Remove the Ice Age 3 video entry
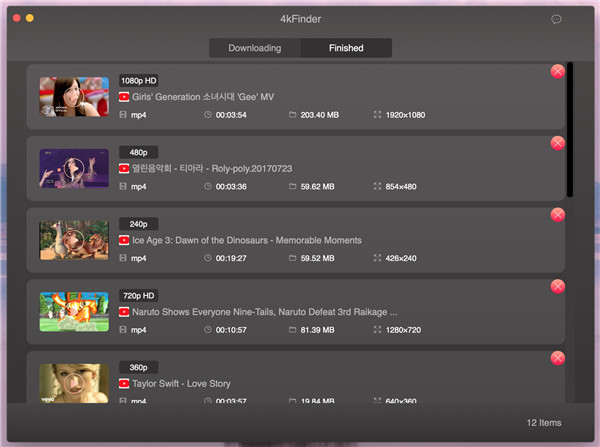 coord(557,215)
